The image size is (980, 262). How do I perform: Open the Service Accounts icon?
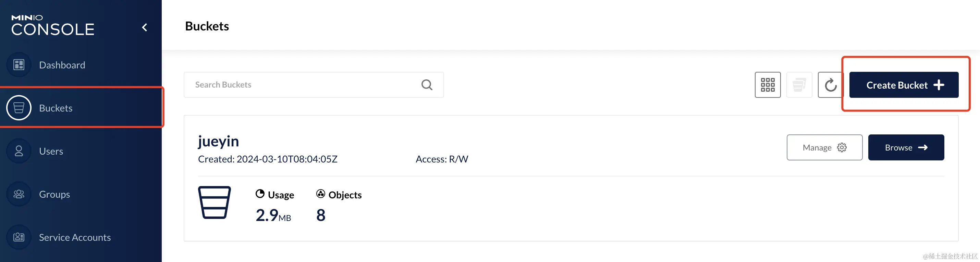tap(19, 237)
